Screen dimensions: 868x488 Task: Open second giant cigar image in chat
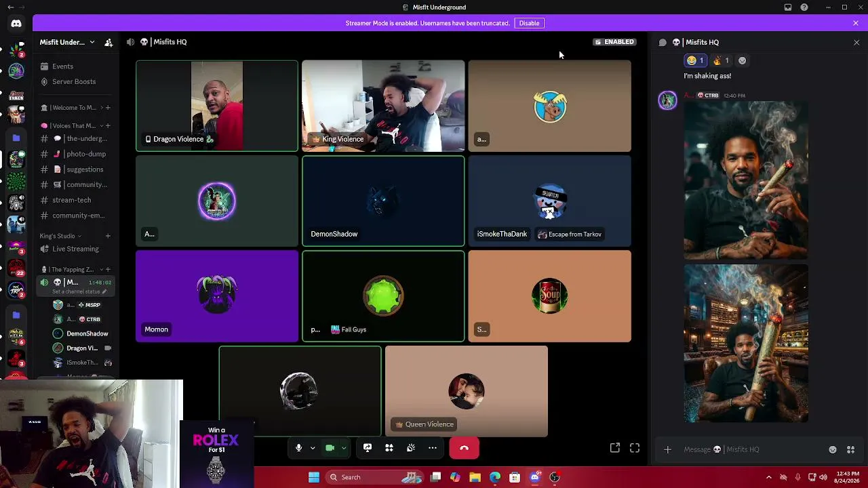click(746, 344)
